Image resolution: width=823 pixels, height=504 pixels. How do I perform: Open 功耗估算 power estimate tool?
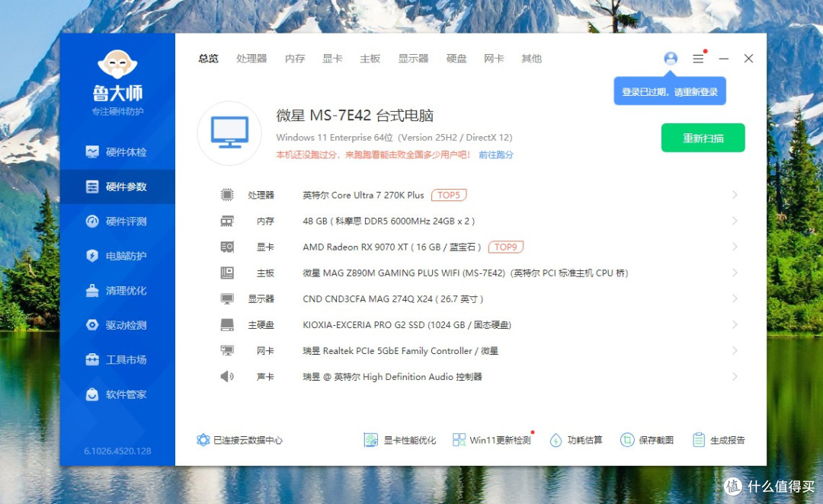click(x=576, y=440)
